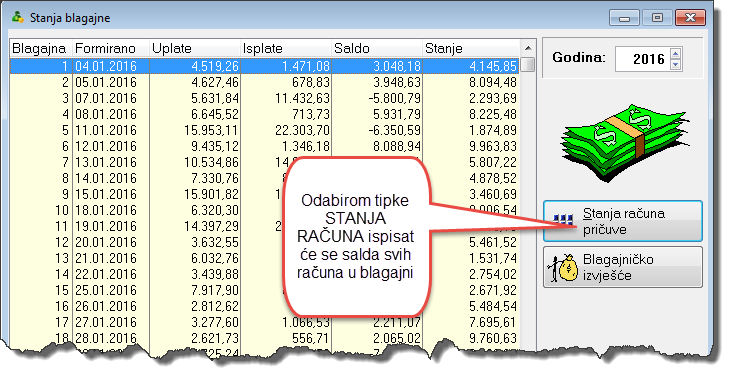Select the row dated 22.01.2016
Screen dimensions: 729x383
tap(265, 274)
